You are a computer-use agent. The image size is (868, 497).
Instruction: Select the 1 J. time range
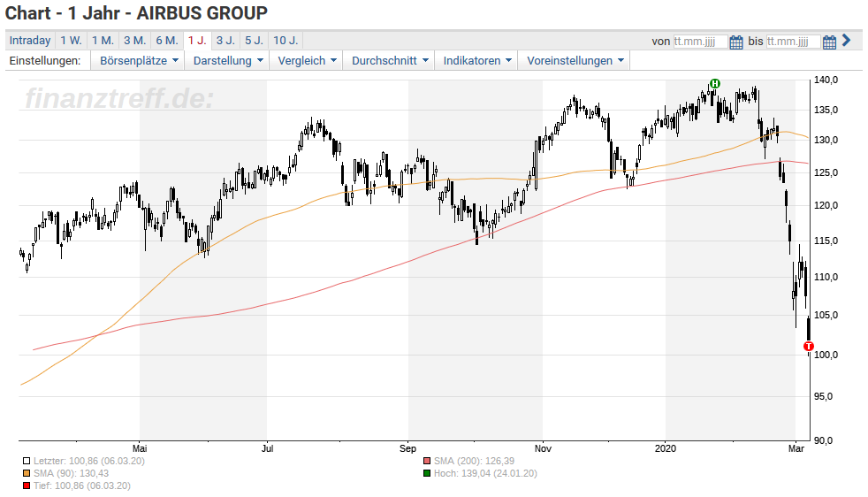click(x=197, y=41)
